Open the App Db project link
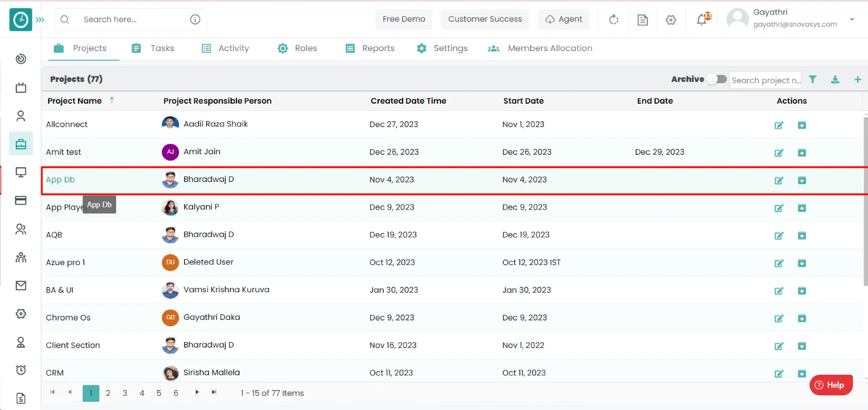 point(60,180)
